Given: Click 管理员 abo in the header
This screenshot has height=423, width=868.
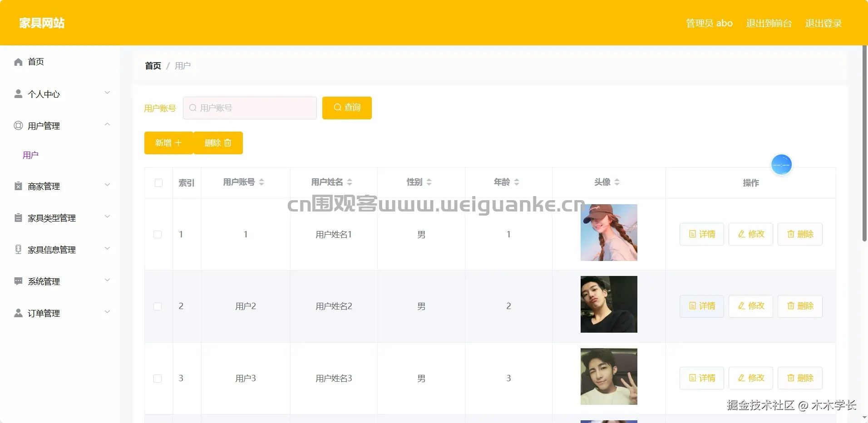Looking at the screenshot, I should [709, 23].
